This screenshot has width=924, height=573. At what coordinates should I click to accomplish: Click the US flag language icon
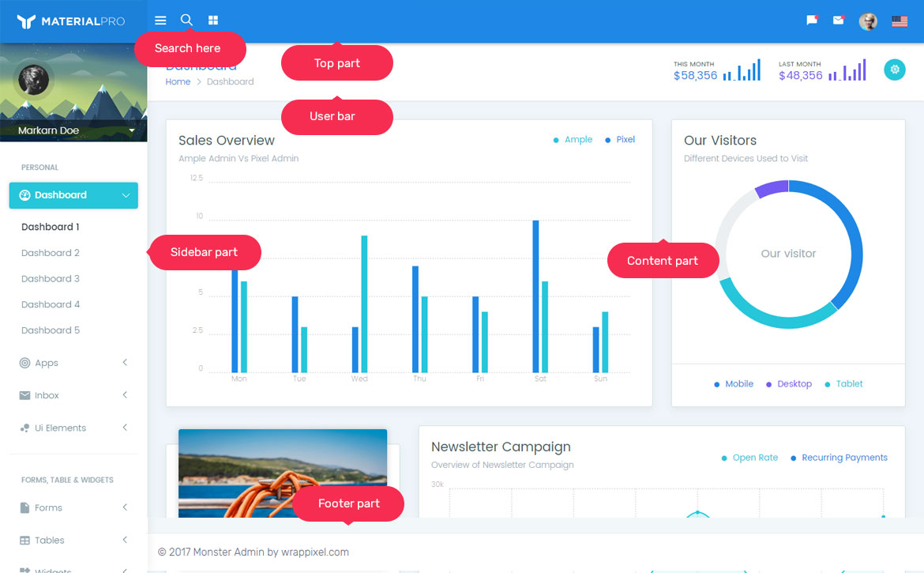(x=900, y=21)
